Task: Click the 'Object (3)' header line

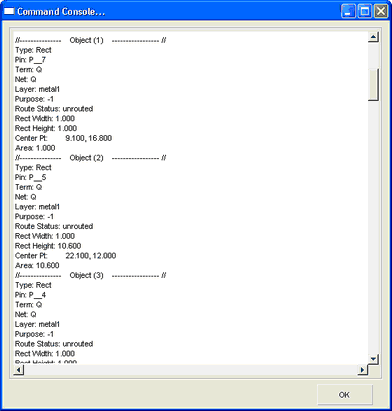Action: (x=91, y=275)
